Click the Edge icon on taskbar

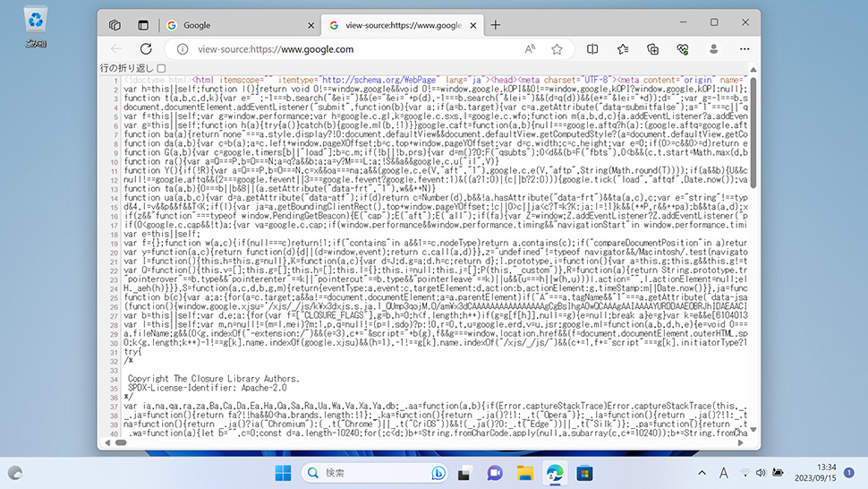pos(555,474)
